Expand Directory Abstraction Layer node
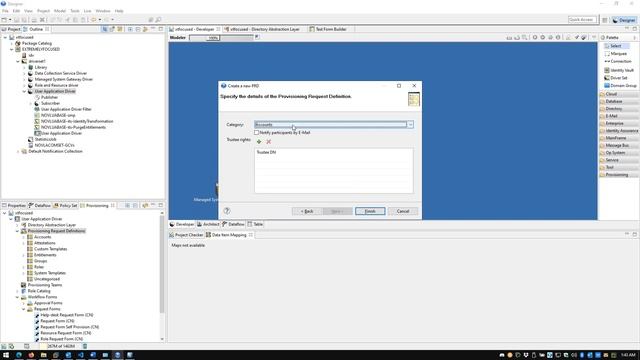Screen dimensions: 640x360 [x=18, y=225]
